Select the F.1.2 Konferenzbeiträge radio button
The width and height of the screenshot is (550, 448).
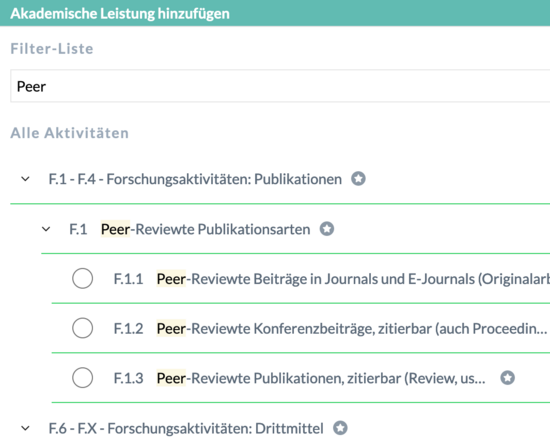[x=82, y=328]
